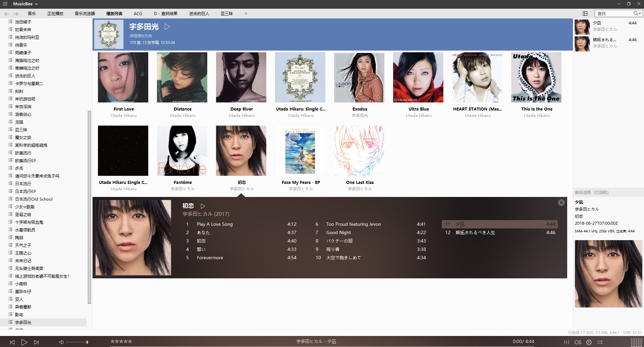Go back with the left arrow
This screenshot has height=347, width=644.
coord(7,14)
